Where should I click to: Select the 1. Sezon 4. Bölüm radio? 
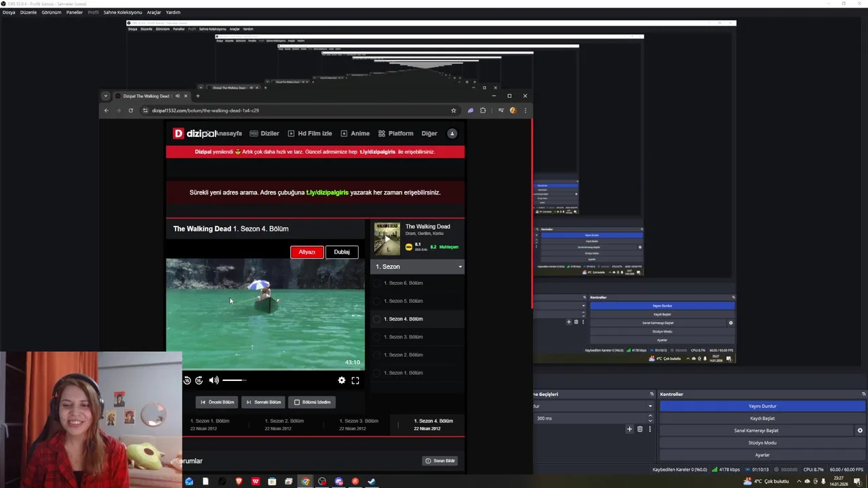click(x=378, y=319)
